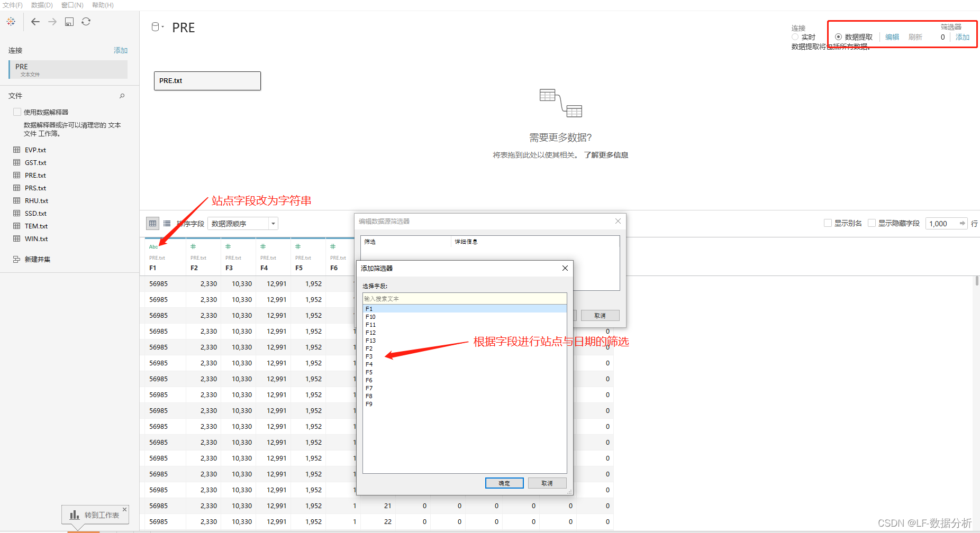Select the SSD.txt table icon

16,213
